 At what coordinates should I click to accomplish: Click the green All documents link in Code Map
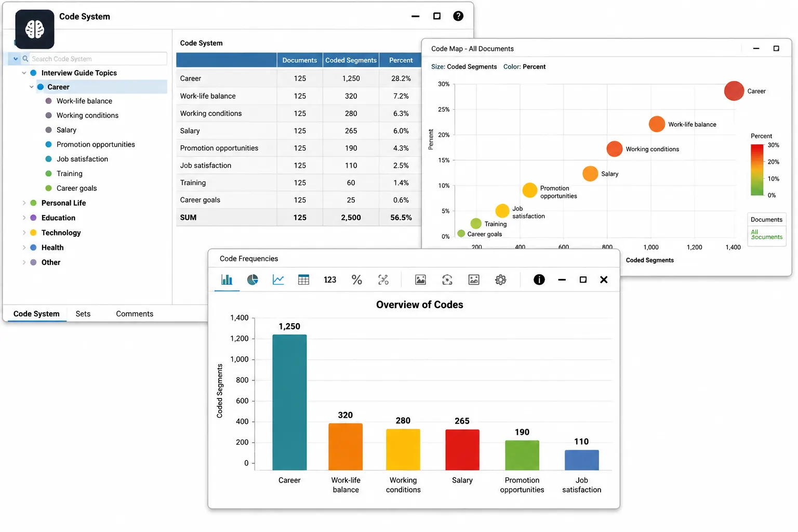(766, 234)
